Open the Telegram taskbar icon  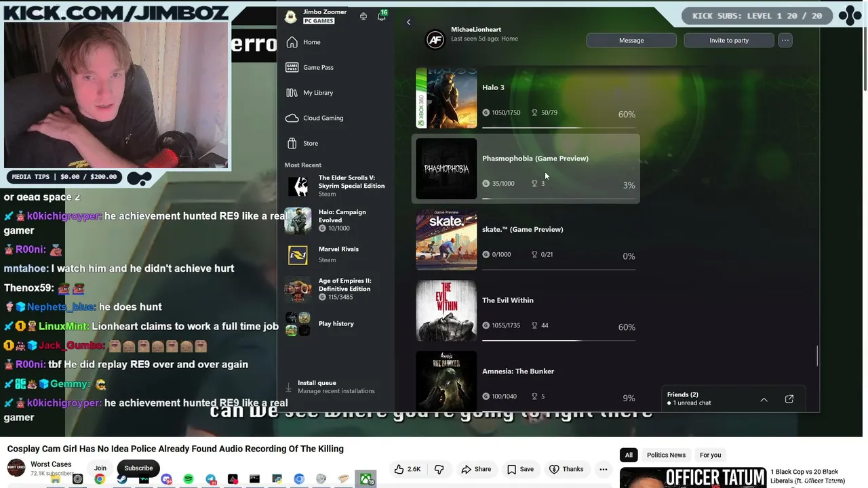(x=211, y=479)
